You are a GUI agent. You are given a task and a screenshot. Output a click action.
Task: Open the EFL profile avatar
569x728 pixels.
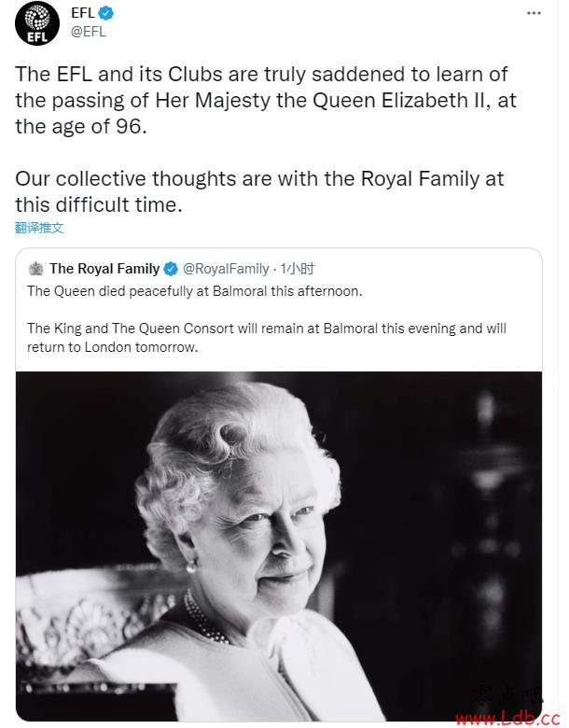(x=36, y=23)
